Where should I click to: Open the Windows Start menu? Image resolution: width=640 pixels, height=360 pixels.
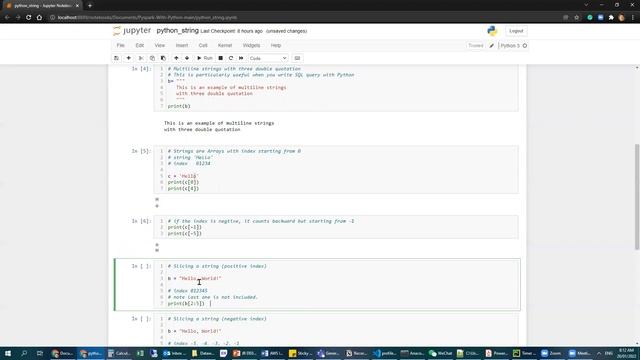pyautogui.click(x=8, y=353)
